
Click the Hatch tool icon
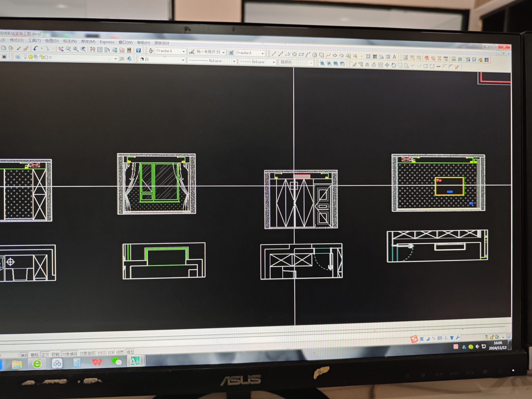click(x=368, y=56)
